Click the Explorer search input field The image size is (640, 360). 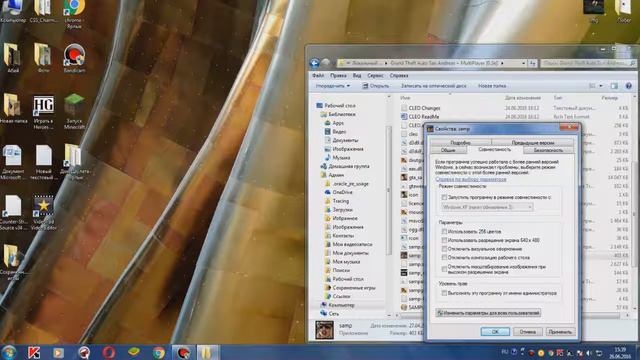point(588,63)
